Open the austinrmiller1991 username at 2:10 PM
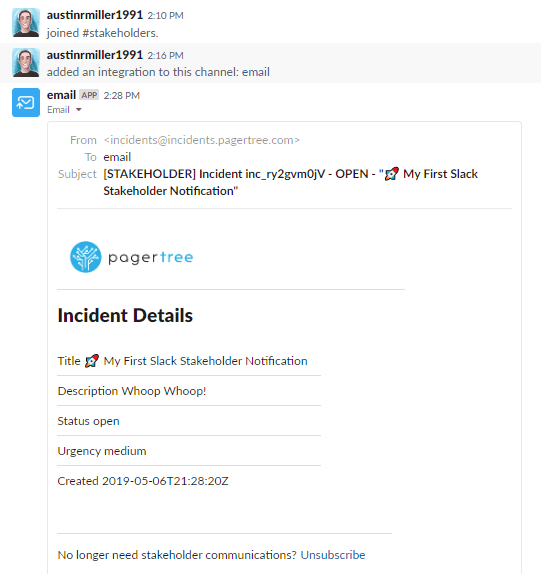Viewport: 541px width, 574px height. pos(95,15)
